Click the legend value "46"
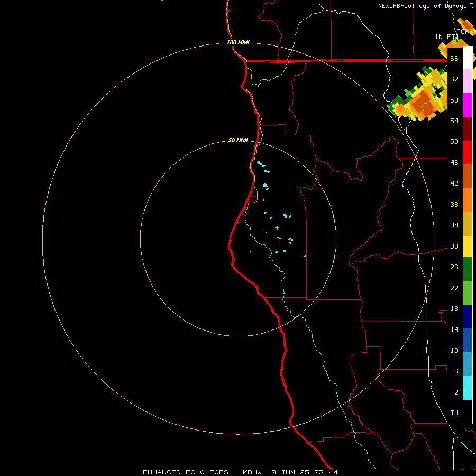The width and height of the screenshot is (476, 476). [454, 163]
